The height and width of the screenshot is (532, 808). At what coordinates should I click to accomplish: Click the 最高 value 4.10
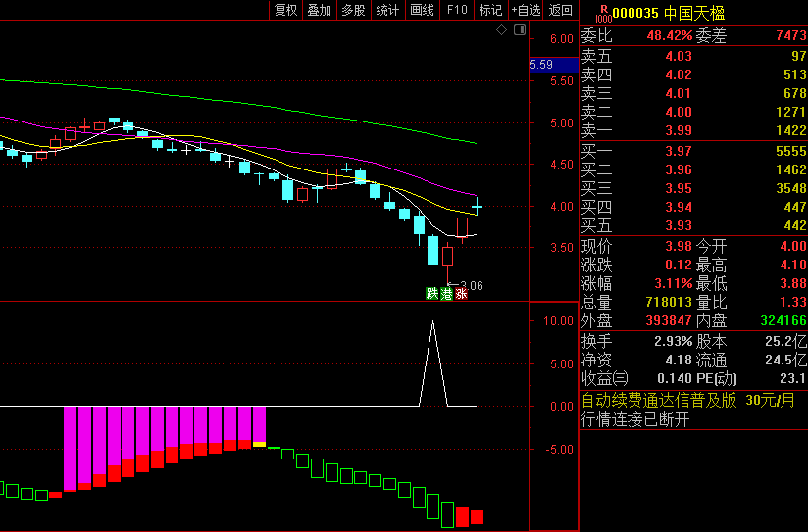click(793, 265)
